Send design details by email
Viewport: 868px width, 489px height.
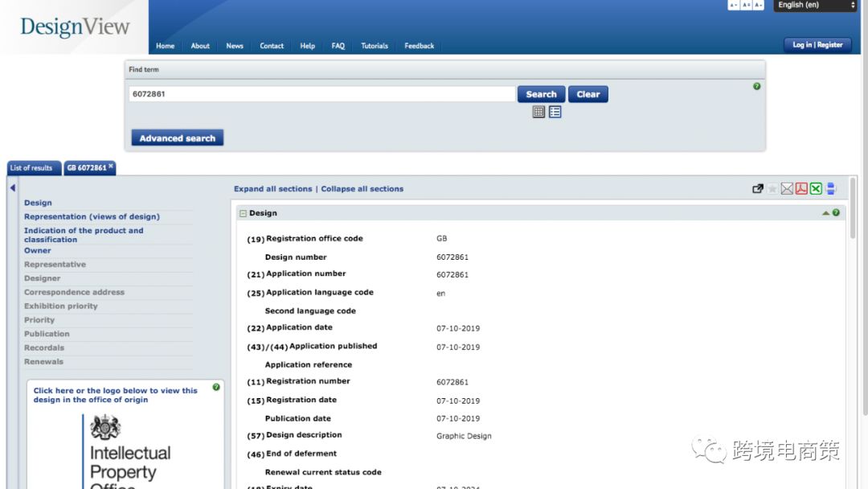pos(787,189)
